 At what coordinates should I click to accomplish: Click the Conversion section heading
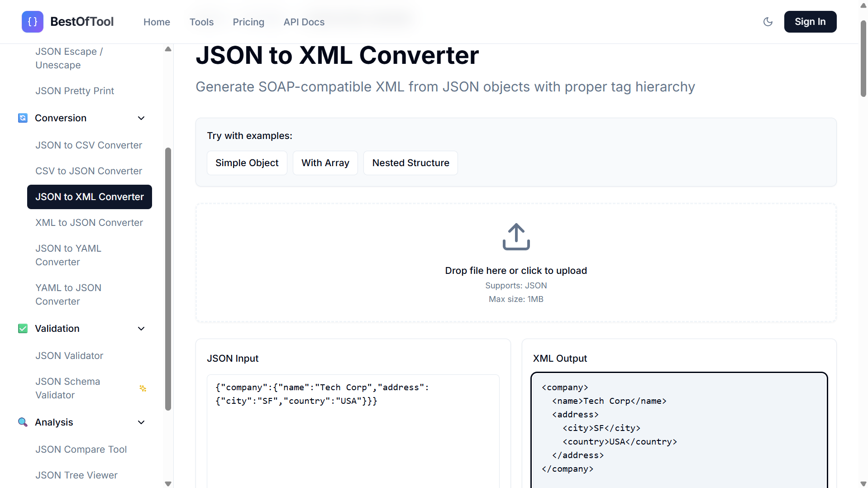click(61, 118)
